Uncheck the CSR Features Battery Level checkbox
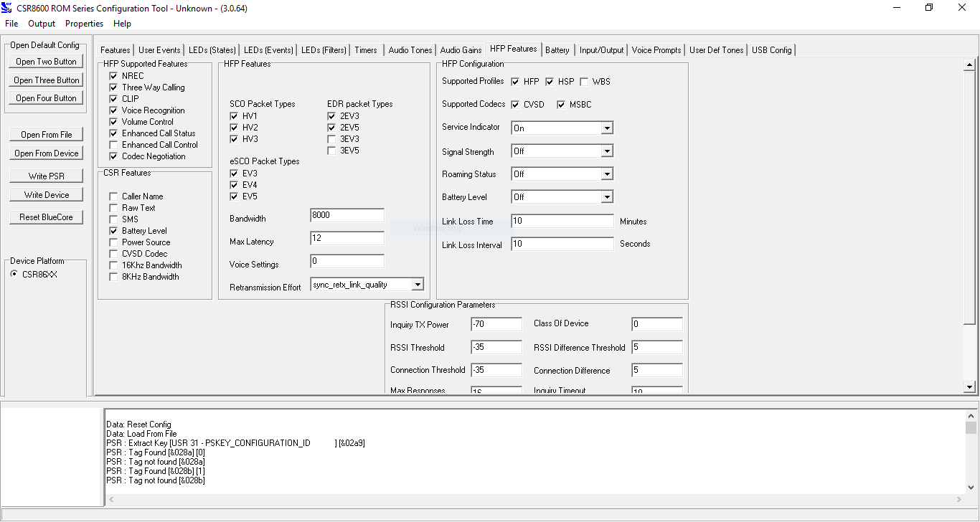Screen dimensions: 980x522 click(x=113, y=231)
